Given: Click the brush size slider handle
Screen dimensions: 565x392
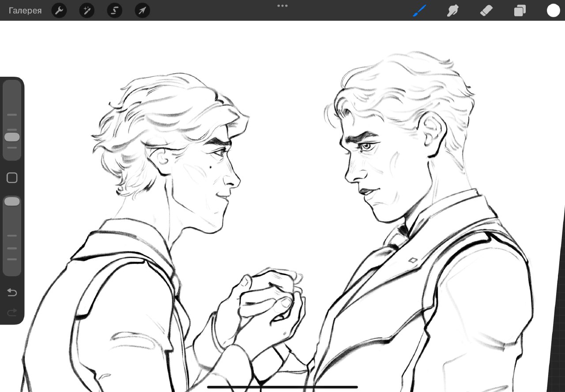Looking at the screenshot, I should [x=12, y=137].
